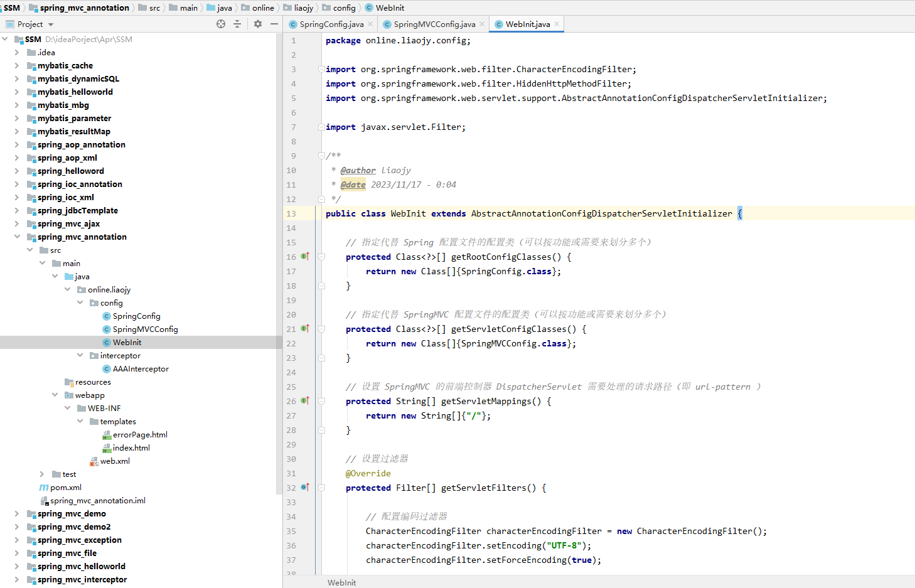Click the override gutter icon on line 32
This screenshot has height=588, width=915.
coord(305,487)
